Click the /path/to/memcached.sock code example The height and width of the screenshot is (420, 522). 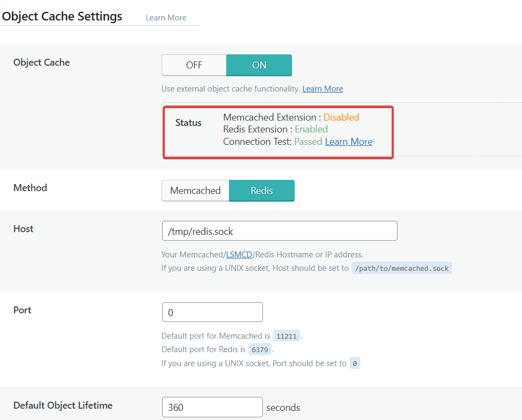pyautogui.click(x=402, y=268)
